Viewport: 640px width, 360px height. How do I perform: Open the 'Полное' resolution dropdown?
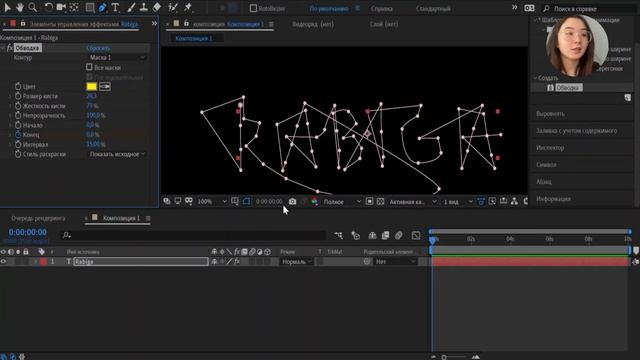pos(342,202)
